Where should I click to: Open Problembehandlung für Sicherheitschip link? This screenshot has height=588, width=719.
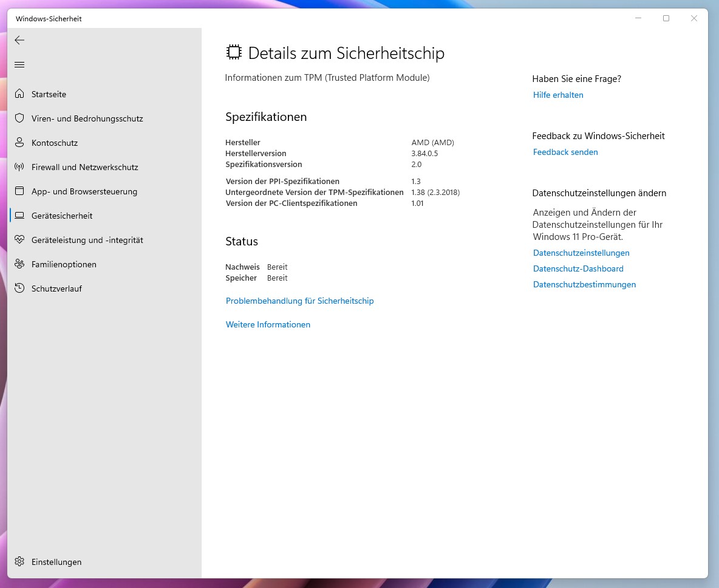[x=299, y=301]
